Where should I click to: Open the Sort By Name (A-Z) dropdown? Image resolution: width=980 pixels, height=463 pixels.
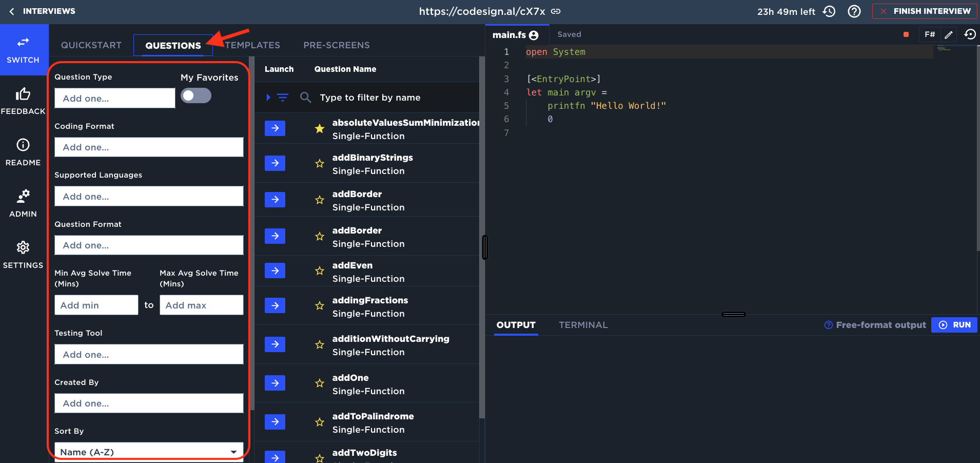[149, 452]
